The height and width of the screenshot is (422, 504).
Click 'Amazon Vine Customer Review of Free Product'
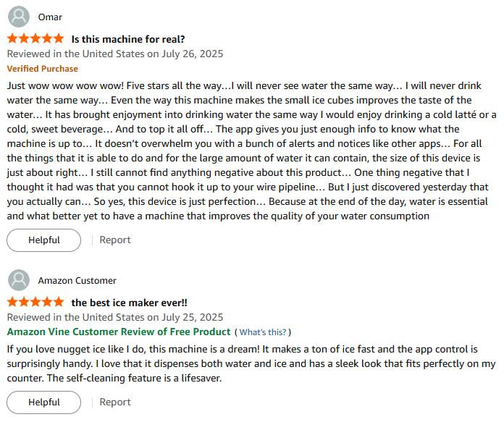click(x=119, y=332)
